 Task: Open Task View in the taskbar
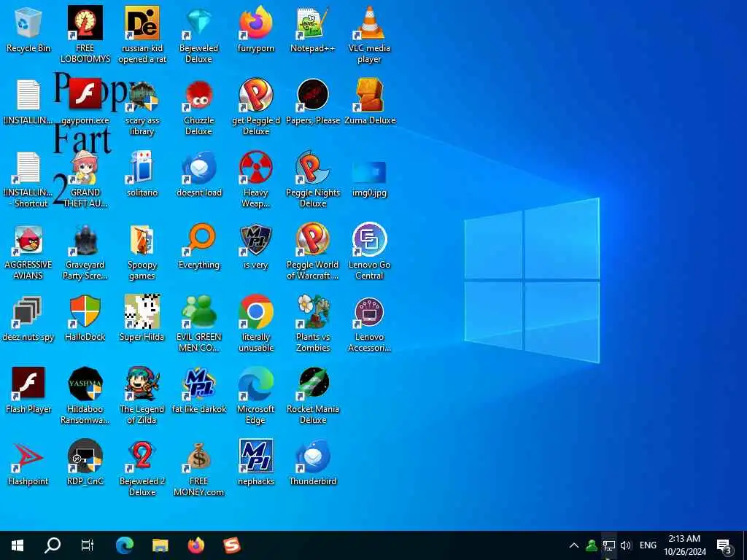pyautogui.click(x=88, y=545)
